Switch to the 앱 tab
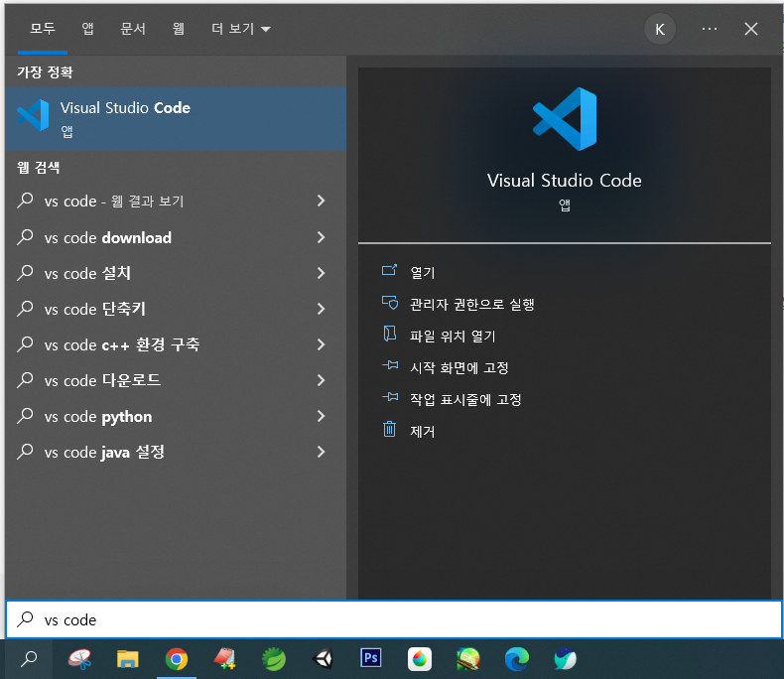 coord(87,29)
